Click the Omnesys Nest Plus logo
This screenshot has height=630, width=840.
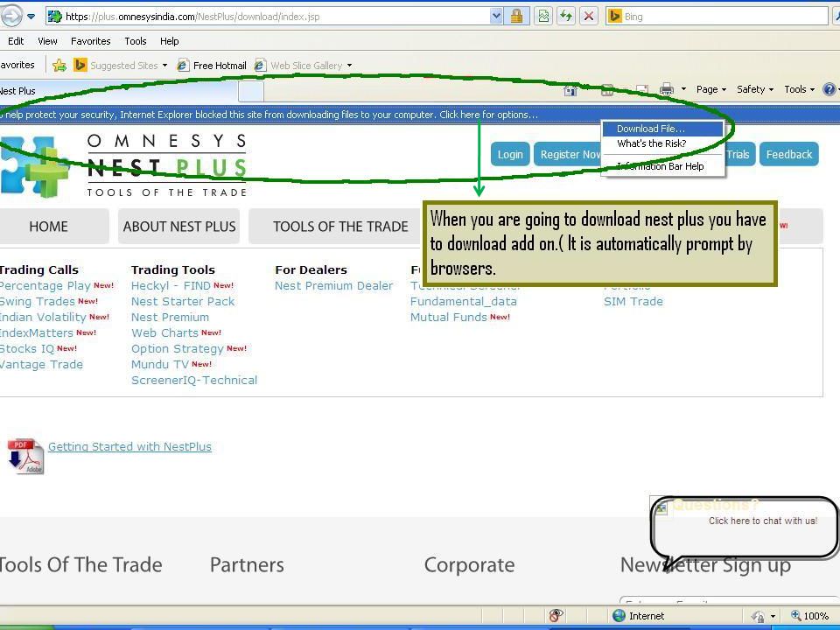[123, 165]
